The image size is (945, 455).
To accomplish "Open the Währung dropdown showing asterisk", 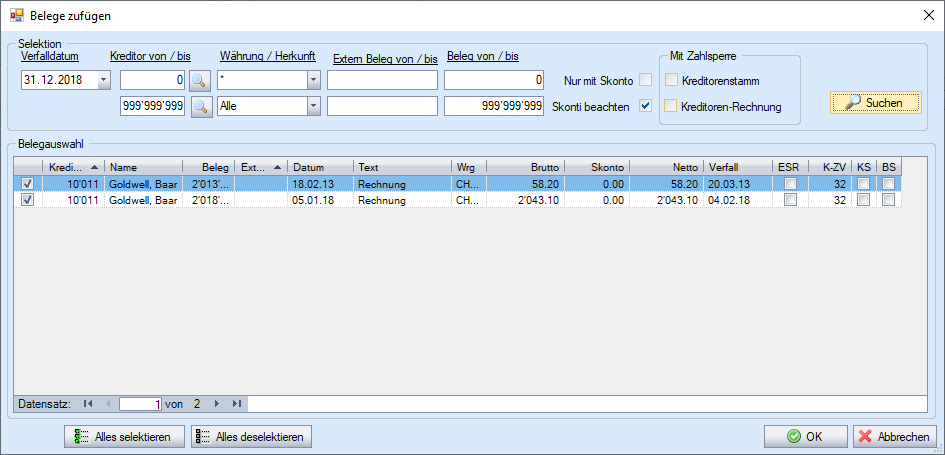I will point(313,80).
